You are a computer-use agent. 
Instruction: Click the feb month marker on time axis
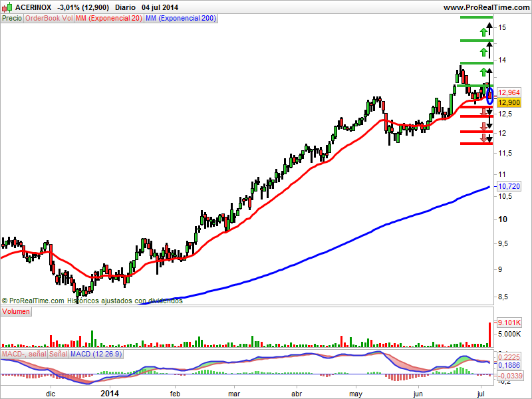(x=175, y=394)
